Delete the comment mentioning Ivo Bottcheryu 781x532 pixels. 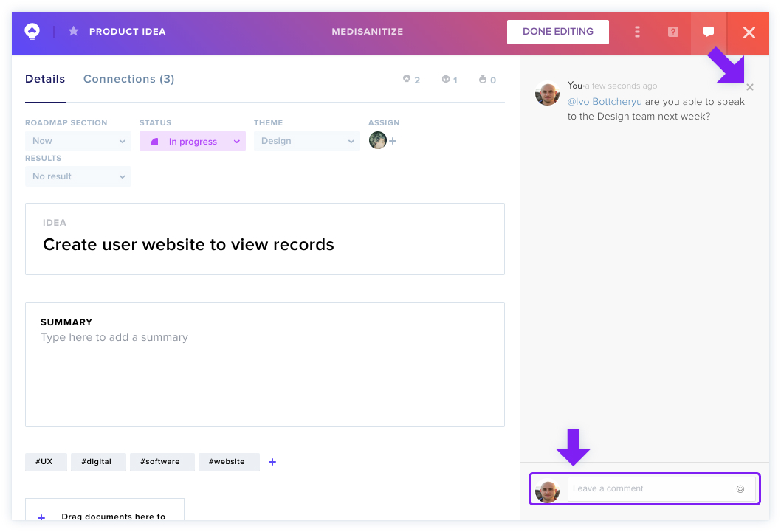point(749,87)
